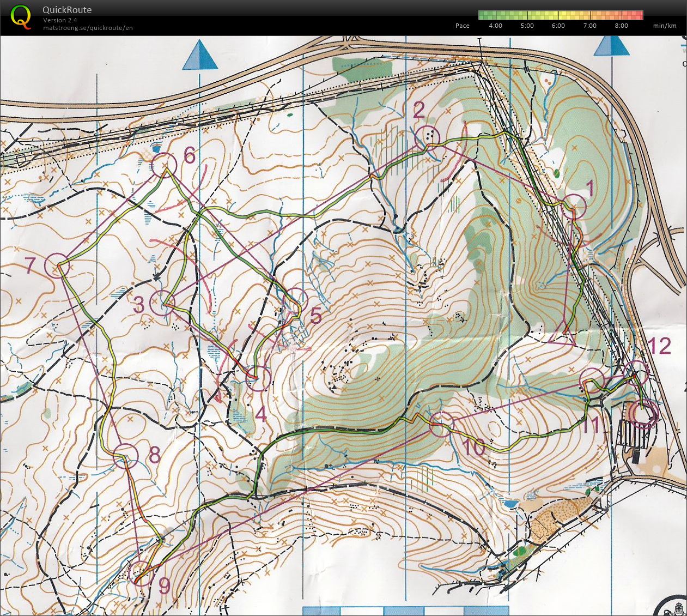The image size is (687, 616).
Task: Click the 4:00 pace label
Action: click(496, 26)
